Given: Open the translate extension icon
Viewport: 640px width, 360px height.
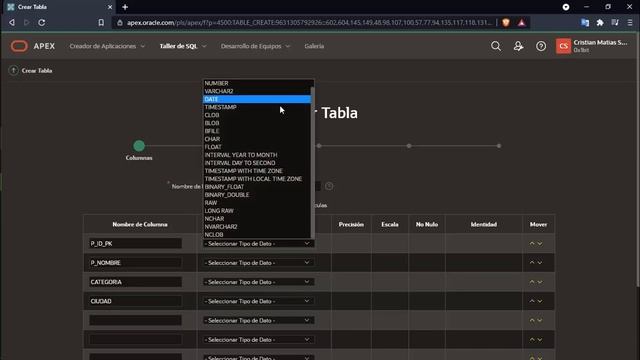Looking at the screenshot, I should coord(585,22).
